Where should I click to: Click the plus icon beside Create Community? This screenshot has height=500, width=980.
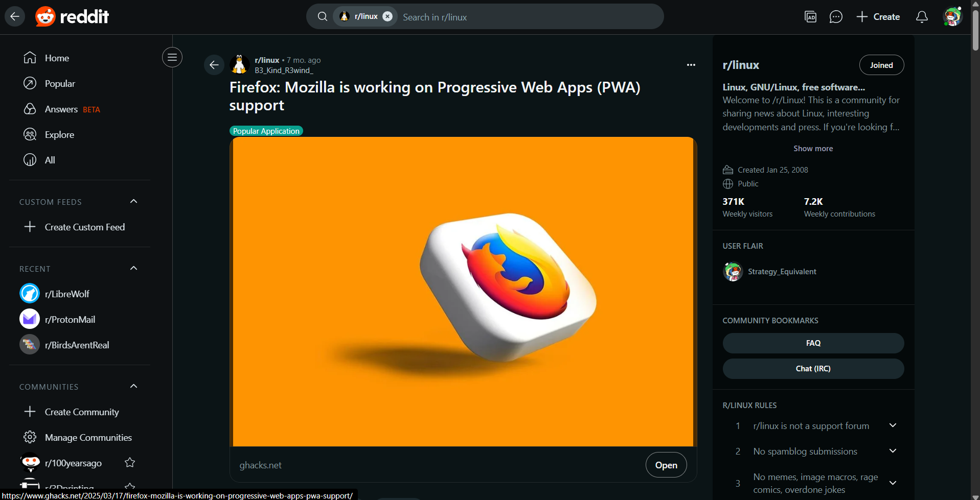click(30, 412)
